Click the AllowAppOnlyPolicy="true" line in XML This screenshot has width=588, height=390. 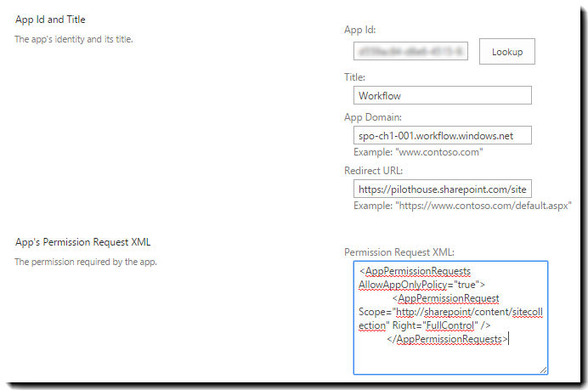(x=421, y=285)
